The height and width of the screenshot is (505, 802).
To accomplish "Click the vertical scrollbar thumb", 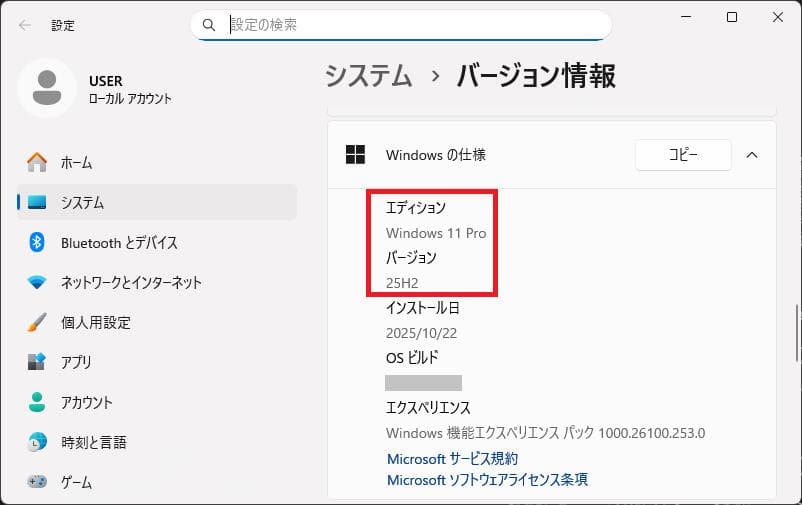I will pyautogui.click(x=797, y=333).
